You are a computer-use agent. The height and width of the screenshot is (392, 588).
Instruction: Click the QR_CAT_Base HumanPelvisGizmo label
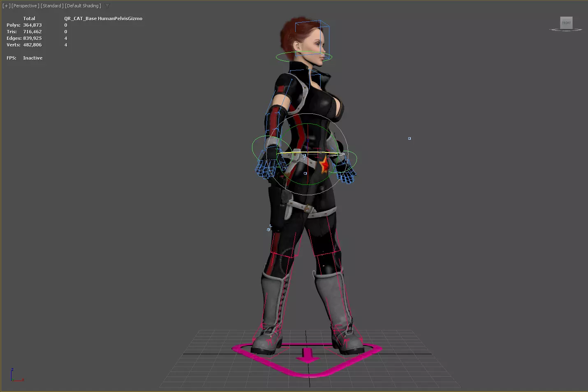103,18
